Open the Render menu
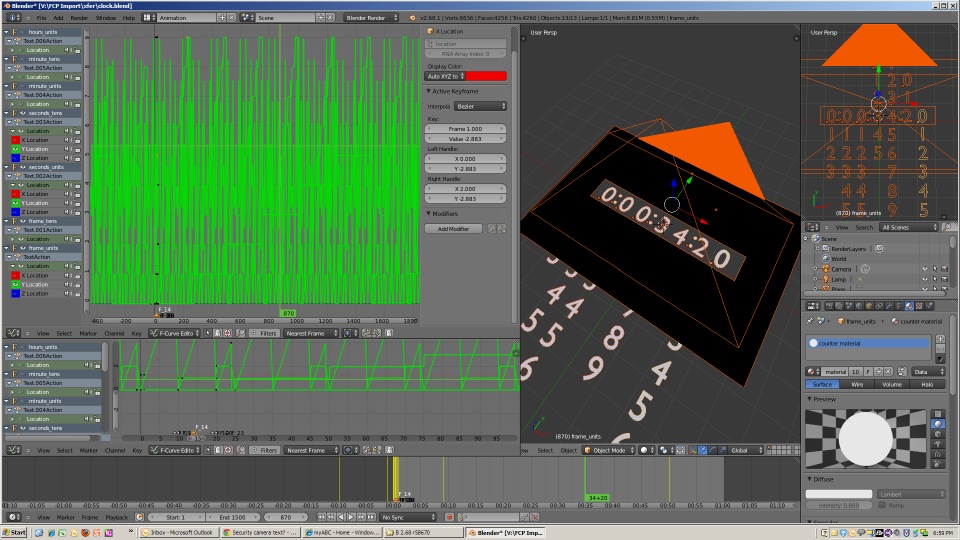 79,18
